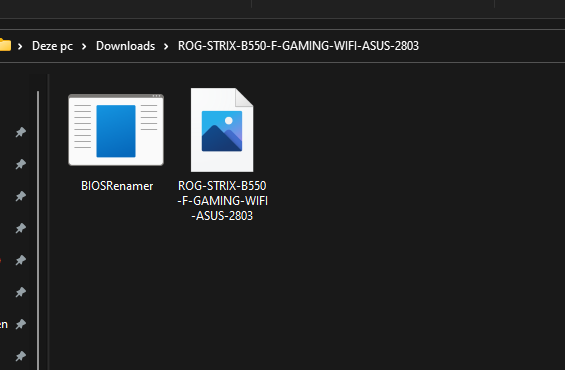
Task: Go to Deze pc in breadcrumb
Action: [x=52, y=46]
